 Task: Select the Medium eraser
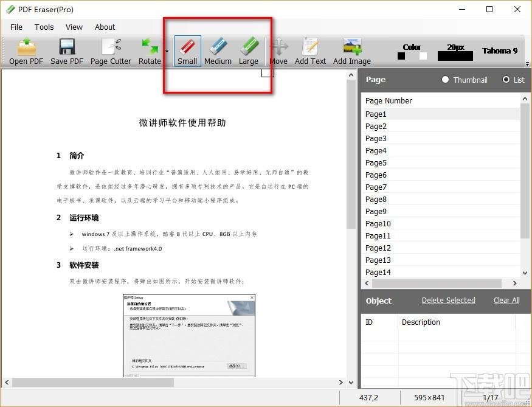tap(218, 51)
